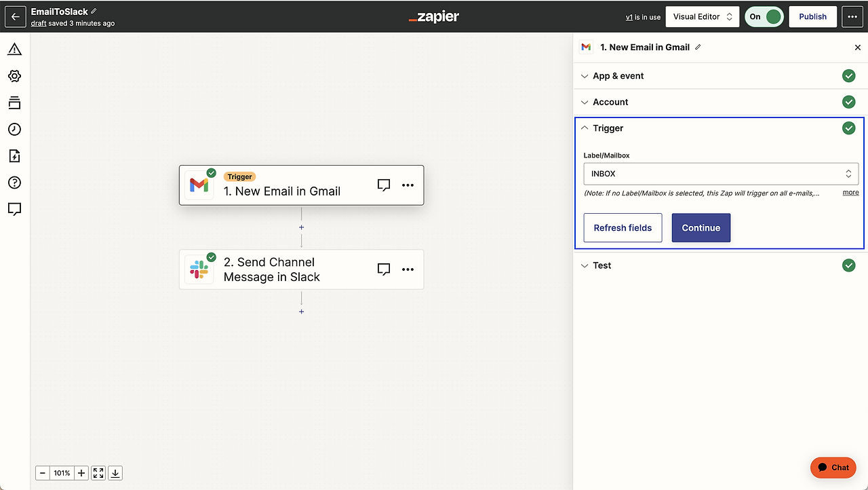This screenshot has width=868, height=490.
Task: Go back using the top-left arrow button
Action: point(15,17)
